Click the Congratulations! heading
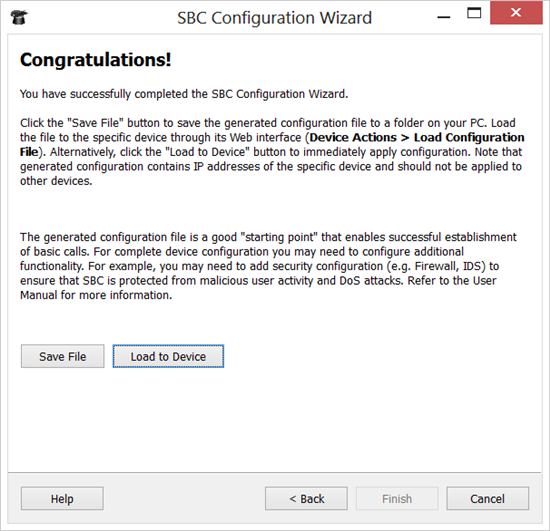The width and height of the screenshot is (550, 531). 95,60
